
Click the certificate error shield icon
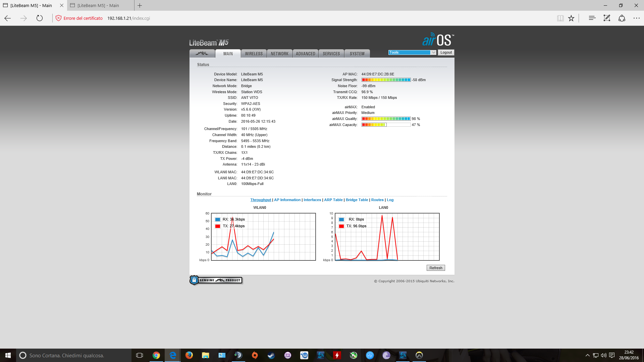click(58, 18)
